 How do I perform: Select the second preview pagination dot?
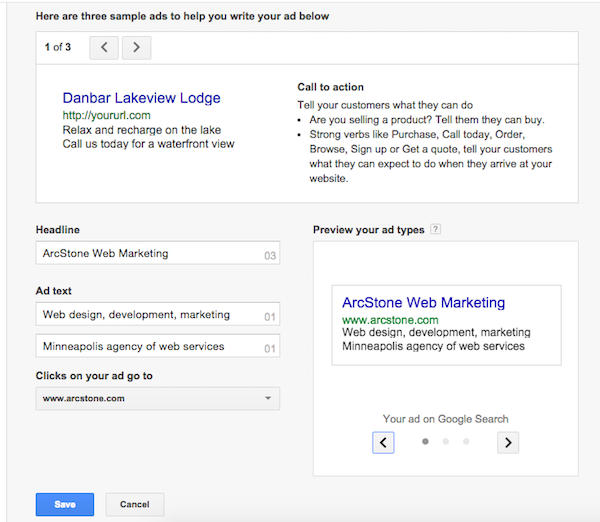(x=445, y=442)
